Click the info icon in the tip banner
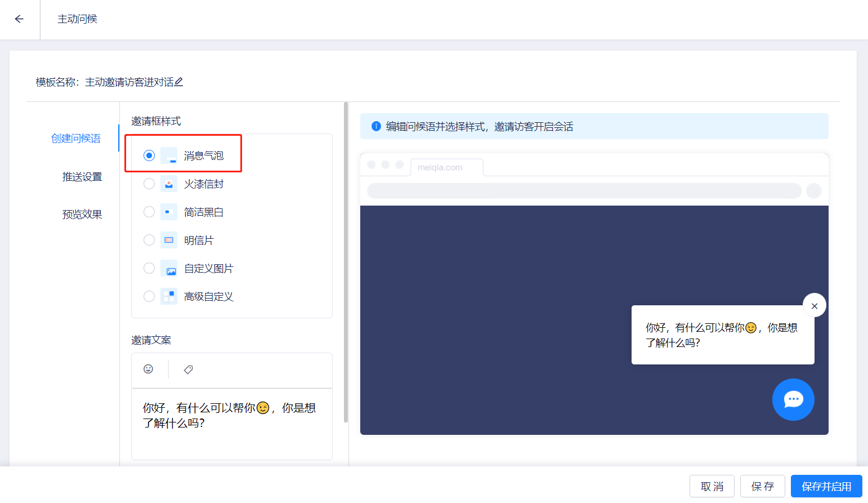Screen dimensions: 868x503 376,126
